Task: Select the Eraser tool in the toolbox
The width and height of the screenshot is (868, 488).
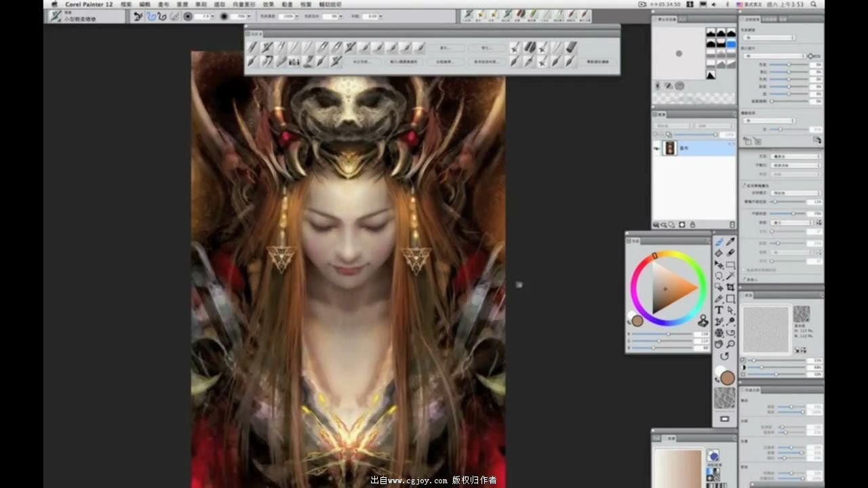Action: [730, 253]
